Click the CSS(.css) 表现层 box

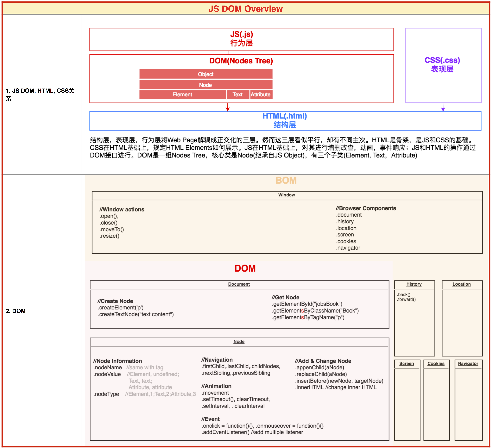click(x=443, y=65)
